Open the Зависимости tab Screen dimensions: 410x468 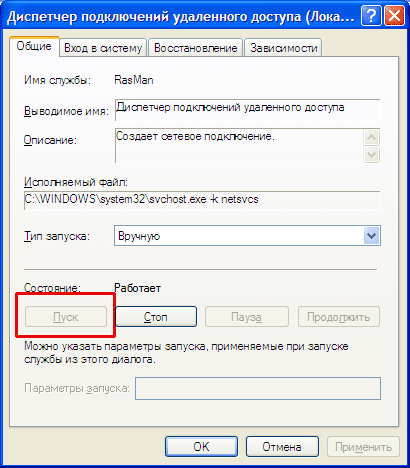click(x=283, y=48)
